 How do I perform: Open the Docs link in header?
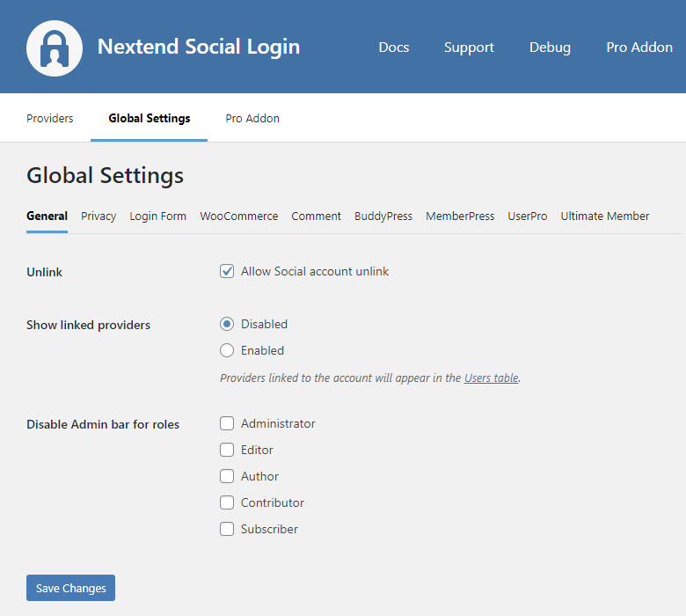click(x=393, y=48)
